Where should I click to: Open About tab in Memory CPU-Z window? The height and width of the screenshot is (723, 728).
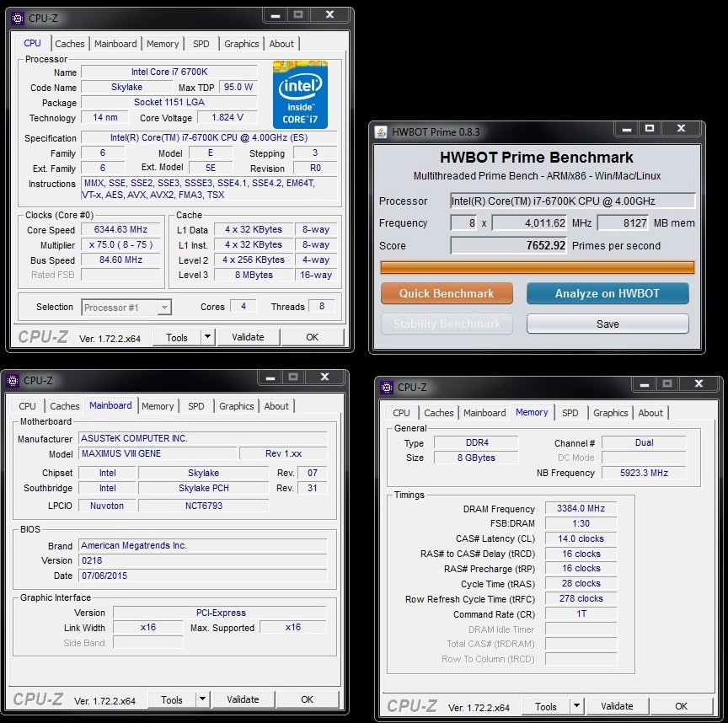(650, 413)
